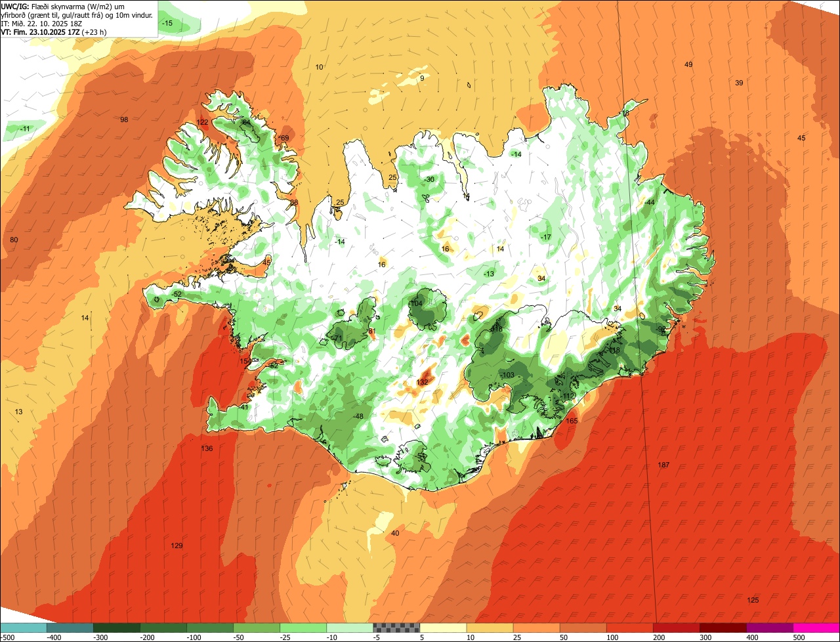Click the '-30' value in north Iceland
Image resolution: width=840 pixels, height=642 pixels.
(x=429, y=179)
